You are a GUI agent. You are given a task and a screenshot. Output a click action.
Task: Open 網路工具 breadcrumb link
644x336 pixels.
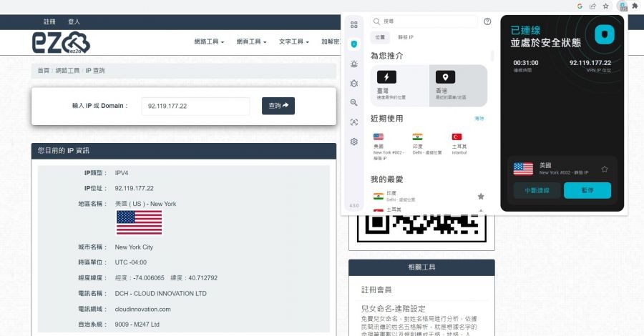coord(67,71)
